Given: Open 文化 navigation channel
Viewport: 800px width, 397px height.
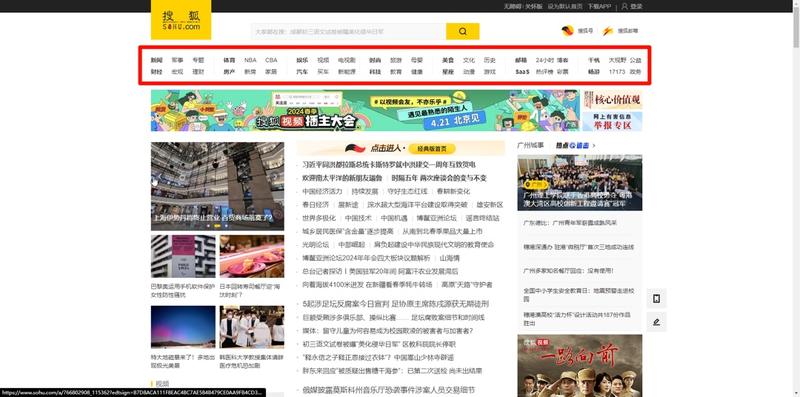Looking at the screenshot, I should point(468,60).
